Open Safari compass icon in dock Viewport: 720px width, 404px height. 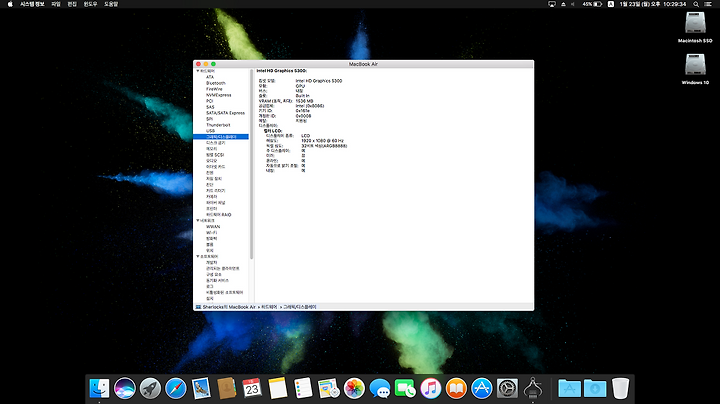pos(176,388)
